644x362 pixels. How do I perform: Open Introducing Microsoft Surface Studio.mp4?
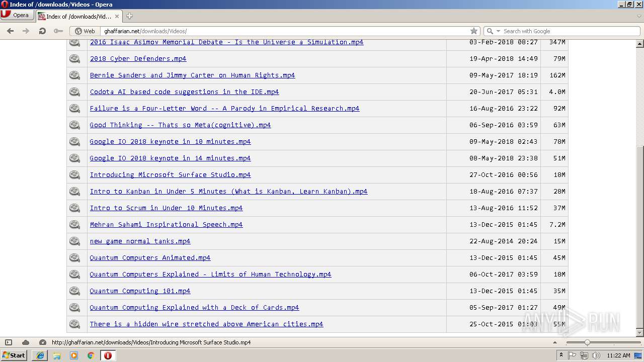tap(170, 175)
